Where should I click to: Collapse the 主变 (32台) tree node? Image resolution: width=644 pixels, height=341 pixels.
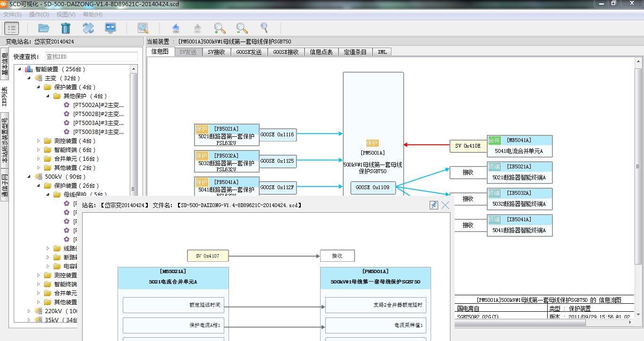click(x=29, y=78)
